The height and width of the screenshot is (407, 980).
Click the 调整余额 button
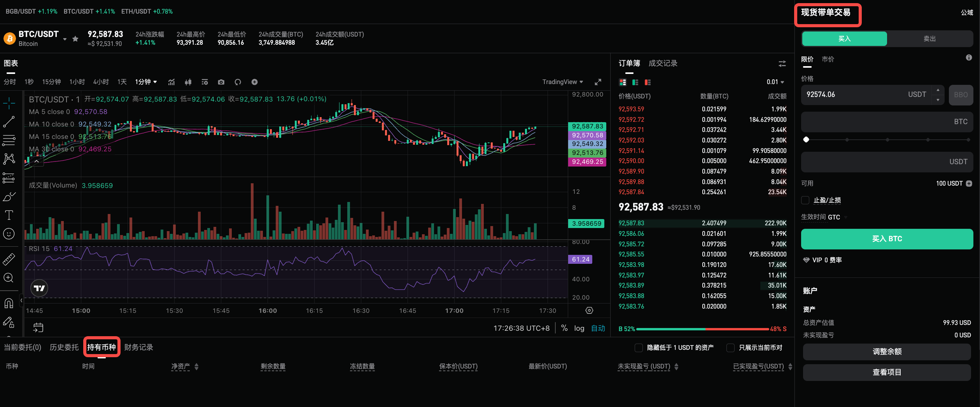pyautogui.click(x=887, y=351)
